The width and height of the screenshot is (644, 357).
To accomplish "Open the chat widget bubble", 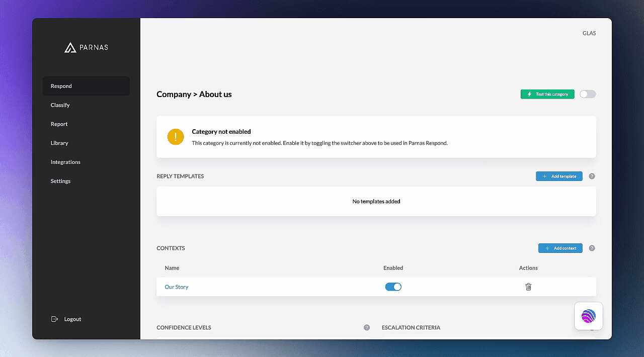I will 588,316.
